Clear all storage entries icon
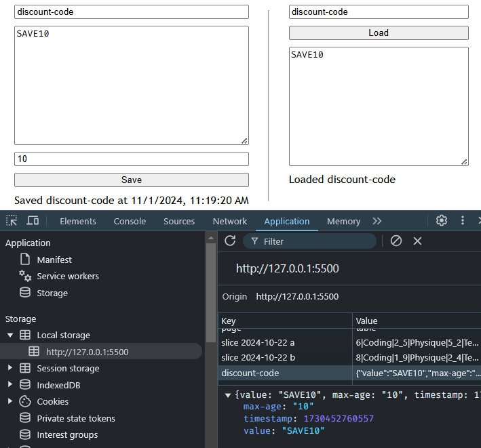The image size is (481, 448). pos(396,241)
